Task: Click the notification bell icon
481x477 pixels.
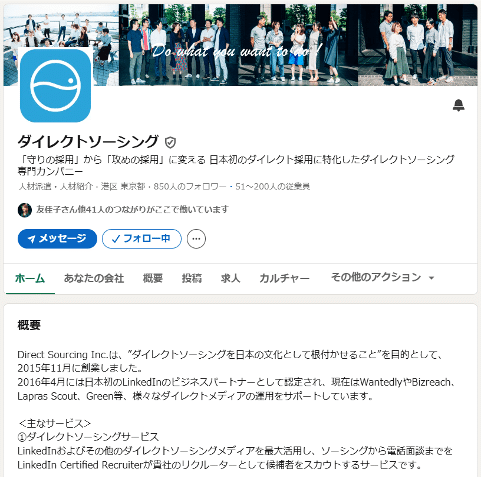Action: [459, 105]
